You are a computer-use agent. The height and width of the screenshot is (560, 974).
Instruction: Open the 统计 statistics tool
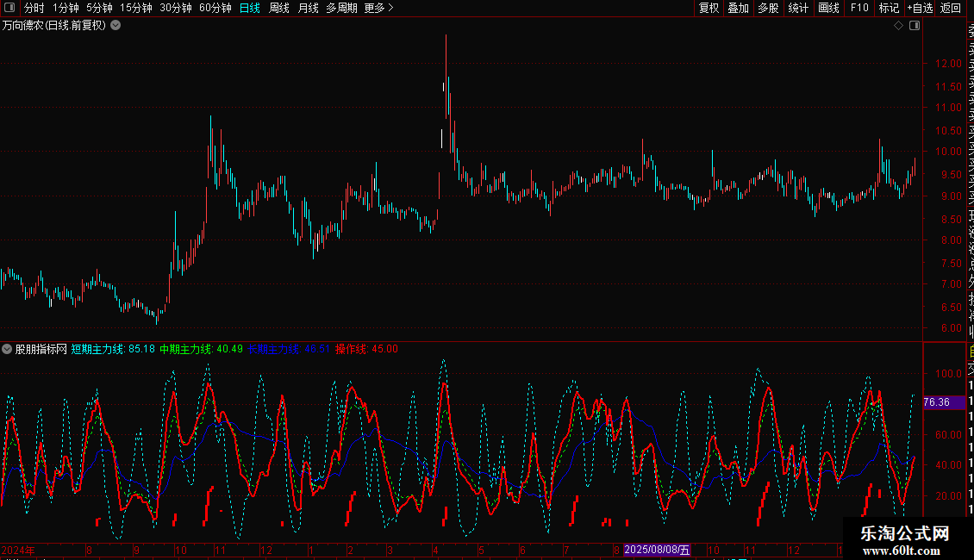pyautogui.click(x=798, y=8)
